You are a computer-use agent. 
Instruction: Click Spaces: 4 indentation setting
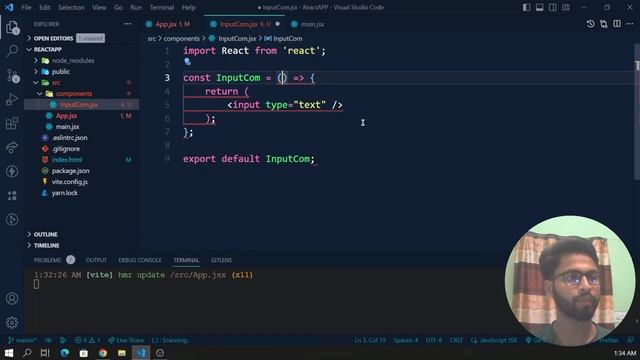coord(406,340)
